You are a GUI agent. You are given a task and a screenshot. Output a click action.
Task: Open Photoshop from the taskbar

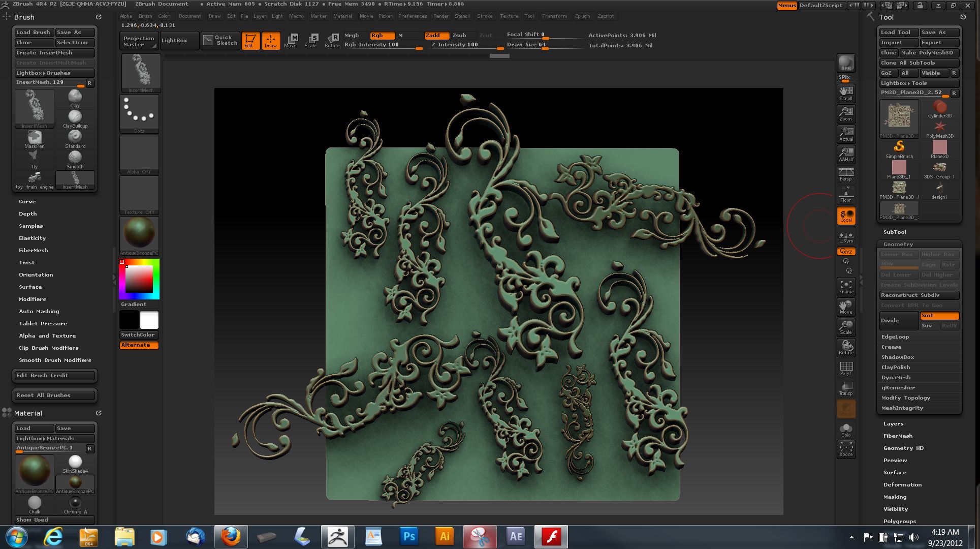click(409, 537)
